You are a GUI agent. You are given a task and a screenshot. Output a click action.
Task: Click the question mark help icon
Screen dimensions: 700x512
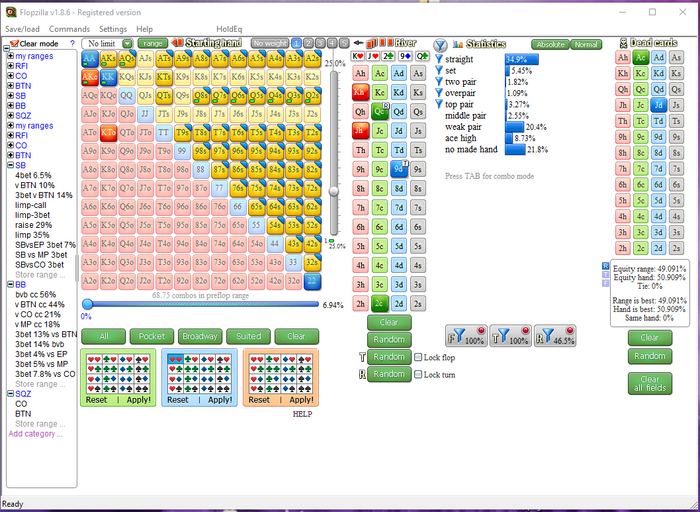[x=72, y=43]
